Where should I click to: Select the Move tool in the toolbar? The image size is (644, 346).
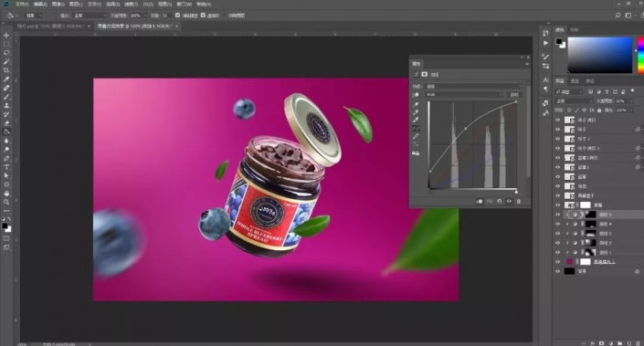tap(6, 36)
